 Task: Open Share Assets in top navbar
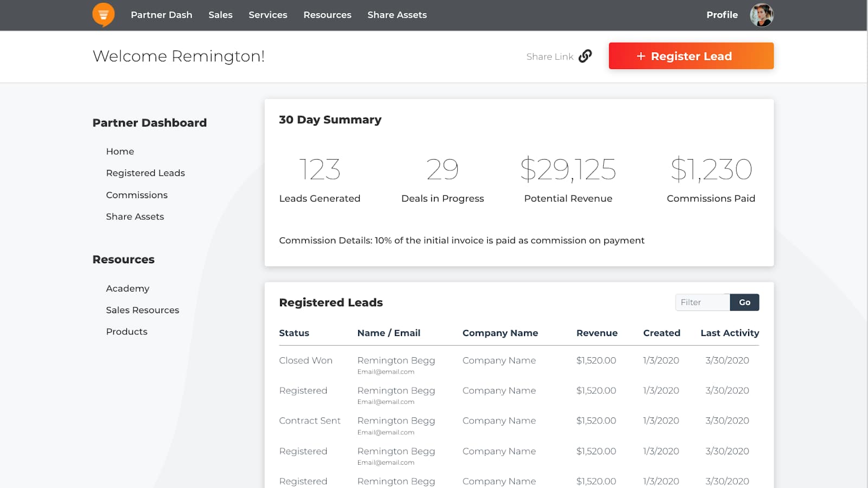click(397, 15)
